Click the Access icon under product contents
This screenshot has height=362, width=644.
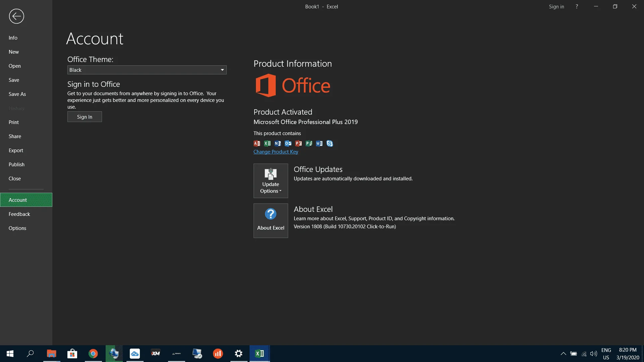click(x=257, y=143)
